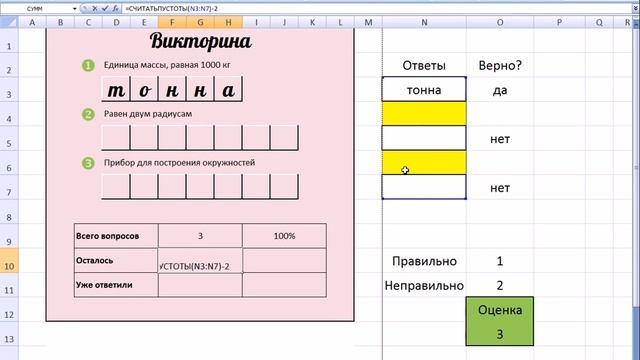Select highlighted column F header
Image resolution: width=640 pixels, height=360 pixels.
(172, 22)
